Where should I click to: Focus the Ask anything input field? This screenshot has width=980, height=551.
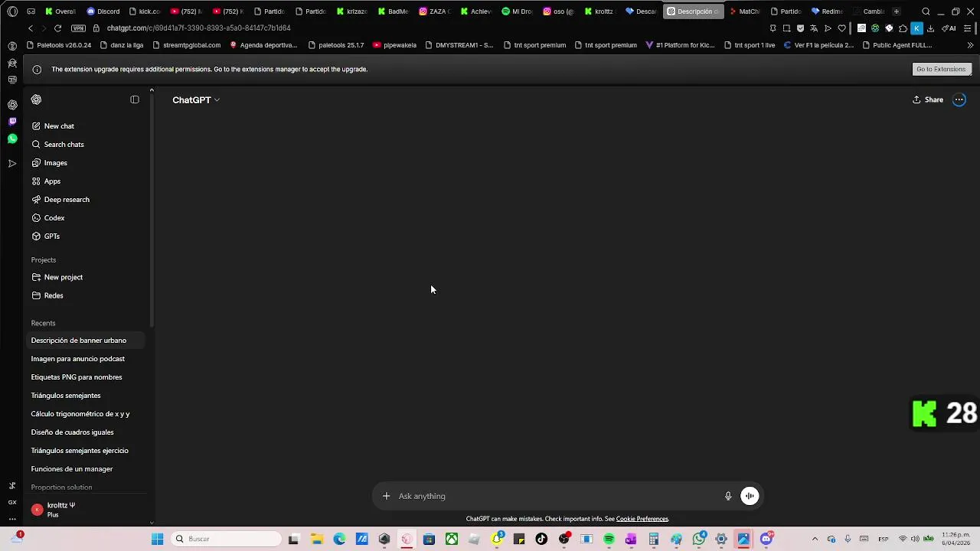click(x=557, y=496)
